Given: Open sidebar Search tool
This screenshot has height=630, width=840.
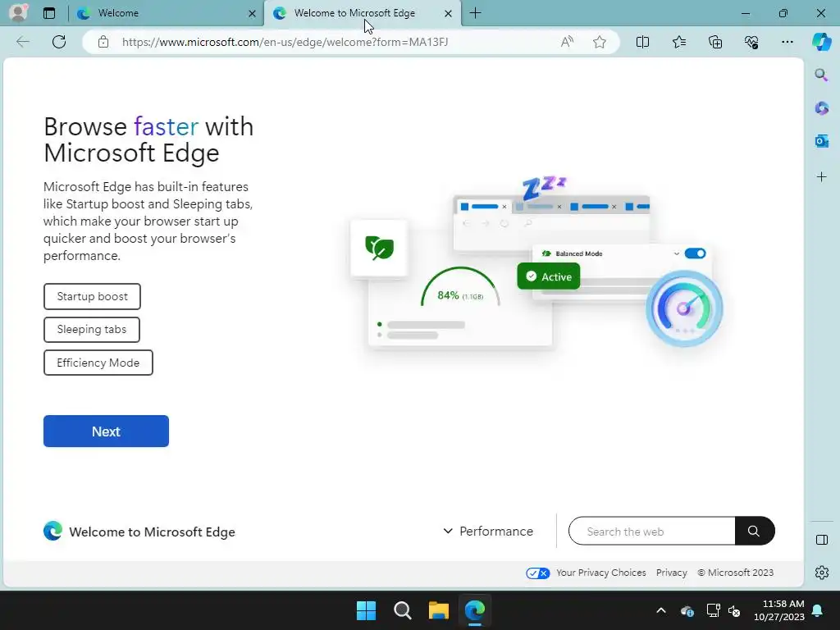Looking at the screenshot, I should click(821, 75).
